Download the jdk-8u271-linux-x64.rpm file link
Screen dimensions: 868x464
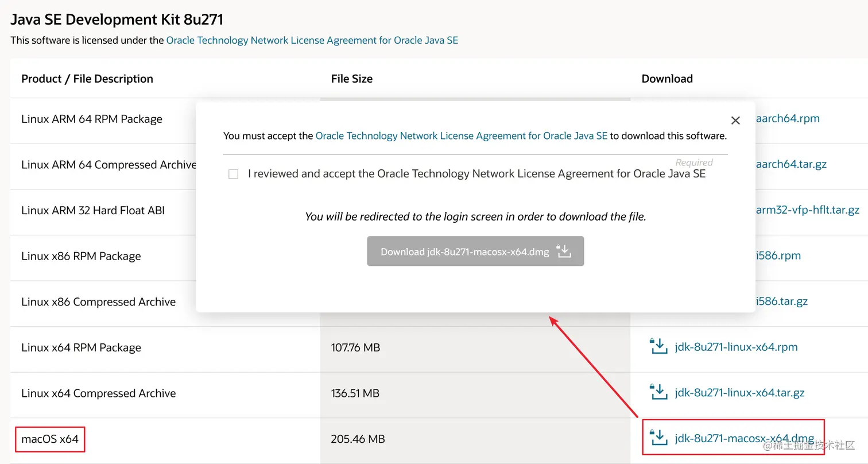pos(737,347)
